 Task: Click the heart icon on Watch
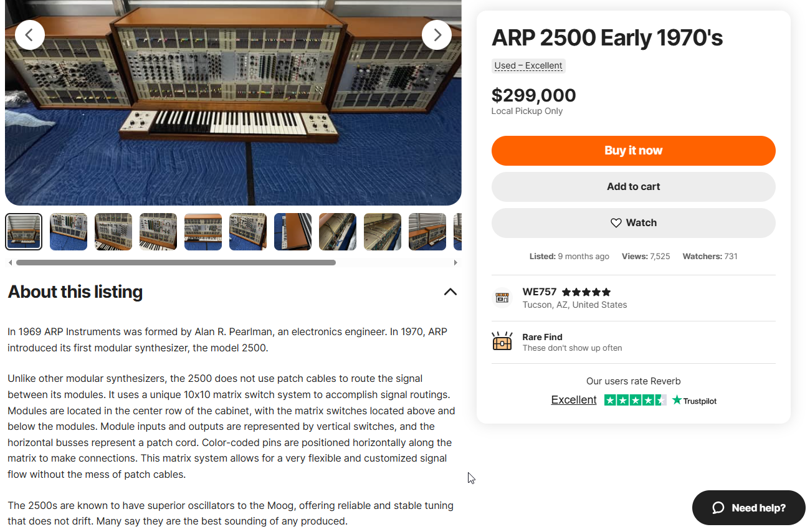[616, 223]
